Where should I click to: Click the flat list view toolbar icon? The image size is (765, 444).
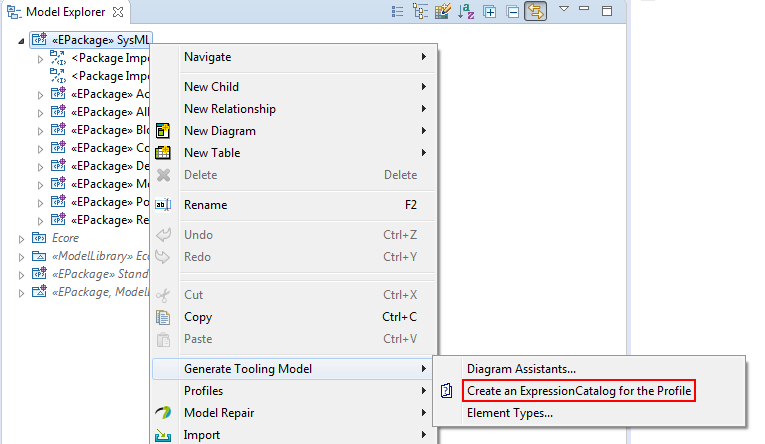pos(397,11)
